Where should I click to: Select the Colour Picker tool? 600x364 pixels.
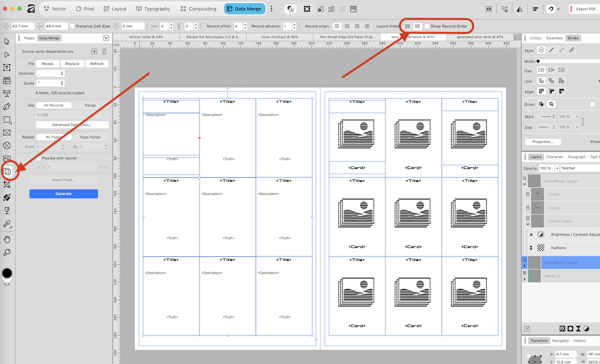(x=7, y=223)
